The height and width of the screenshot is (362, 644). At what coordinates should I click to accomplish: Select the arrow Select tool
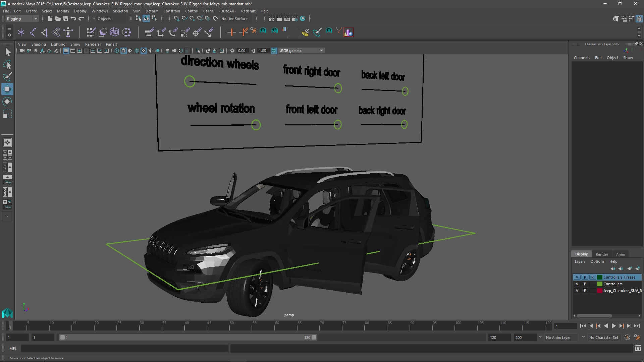(x=7, y=52)
